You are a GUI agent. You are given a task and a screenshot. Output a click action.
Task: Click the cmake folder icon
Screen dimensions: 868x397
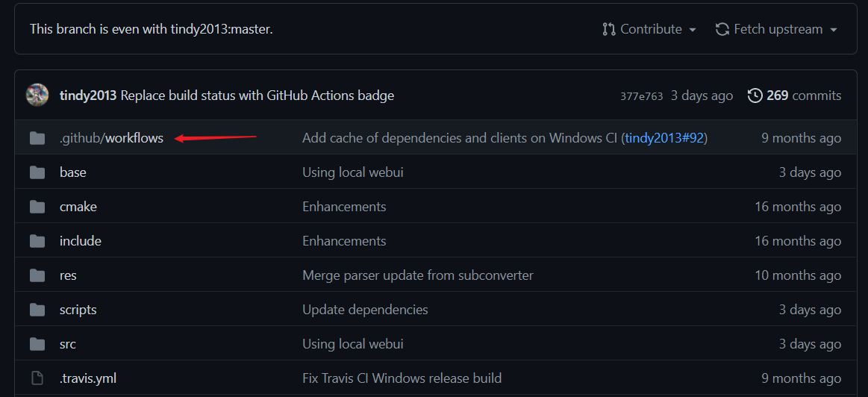(37, 207)
